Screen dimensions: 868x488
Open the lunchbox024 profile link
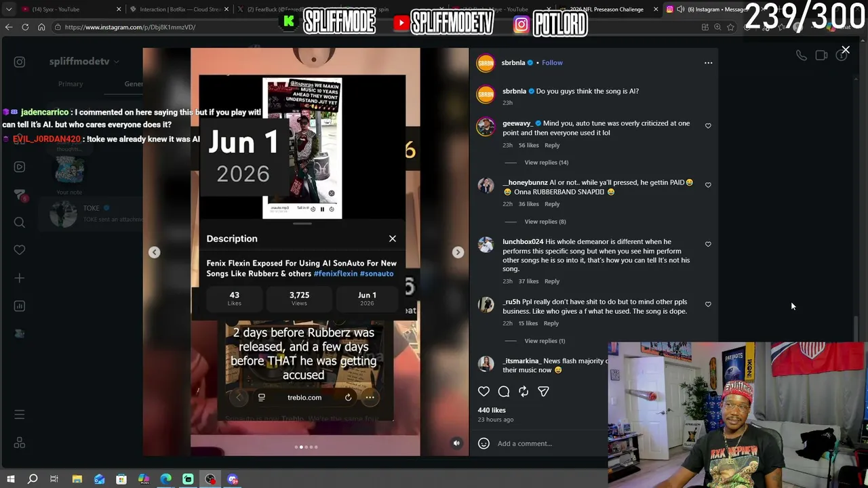click(523, 242)
